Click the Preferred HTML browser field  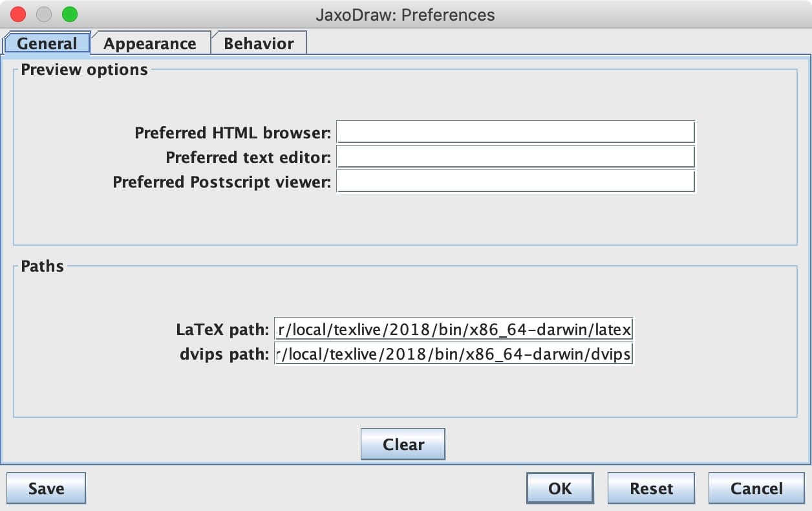[x=515, y=132]
